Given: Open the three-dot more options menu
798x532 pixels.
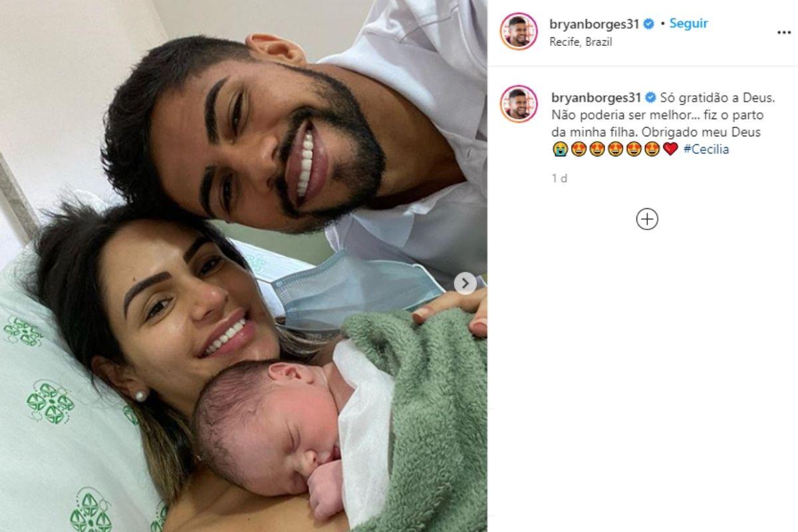Looking at the screenshot, I should [784, 32].
